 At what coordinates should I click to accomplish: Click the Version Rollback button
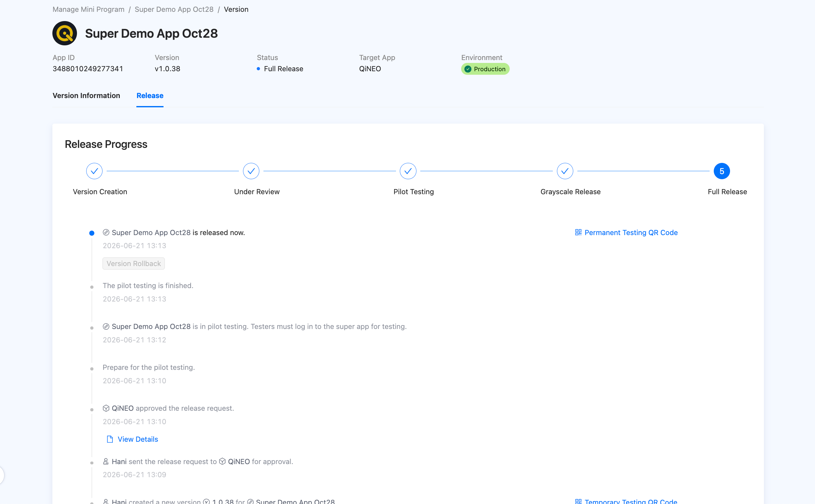click(133, 264)
